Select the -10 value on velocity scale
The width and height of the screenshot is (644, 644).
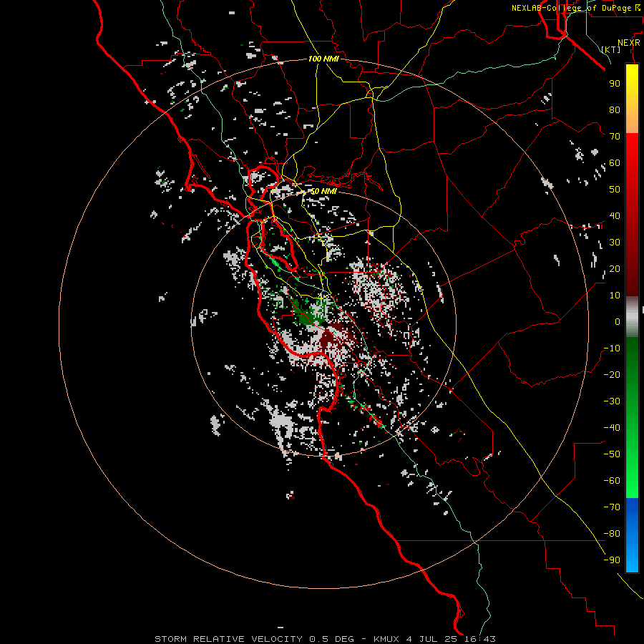(612, 348)
